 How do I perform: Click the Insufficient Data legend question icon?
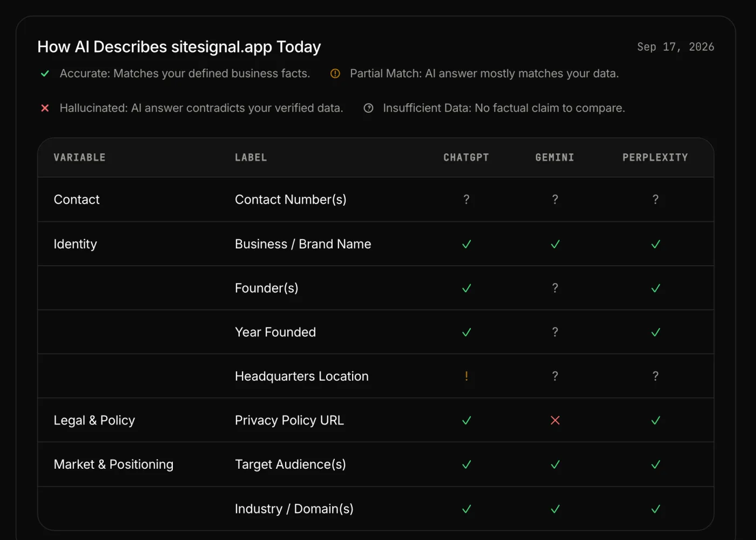[368, 108]
